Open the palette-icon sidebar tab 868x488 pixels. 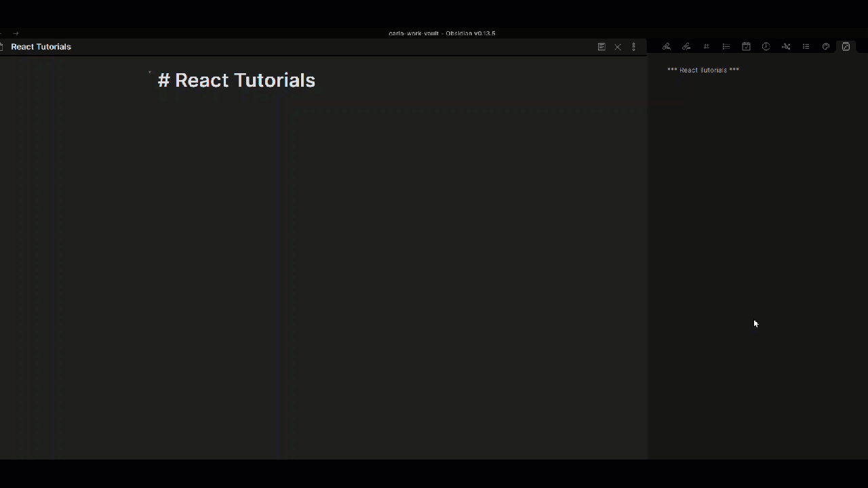(826, 47)
